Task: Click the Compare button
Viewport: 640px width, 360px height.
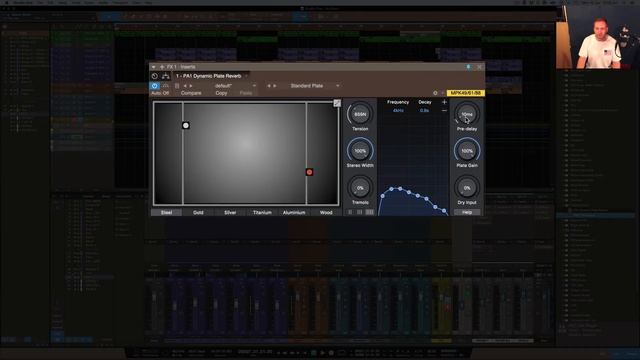Action: coord(191,93)
